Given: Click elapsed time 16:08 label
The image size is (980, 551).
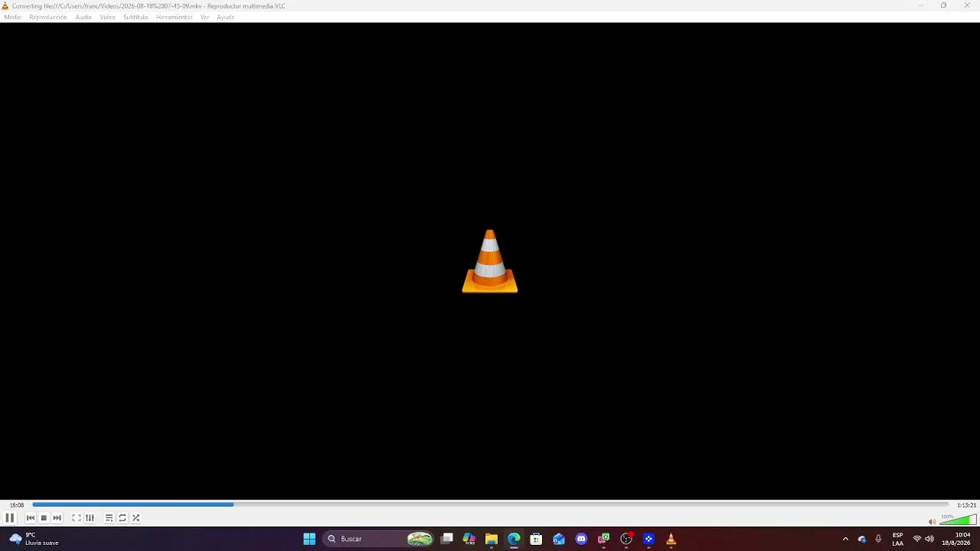Looking at the screenshot, I should 17,505.
